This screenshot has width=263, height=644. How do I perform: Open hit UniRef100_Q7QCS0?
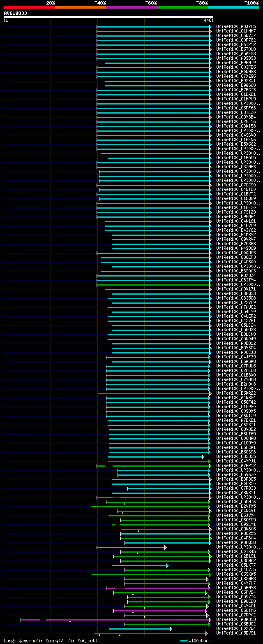tap(236, 185)
